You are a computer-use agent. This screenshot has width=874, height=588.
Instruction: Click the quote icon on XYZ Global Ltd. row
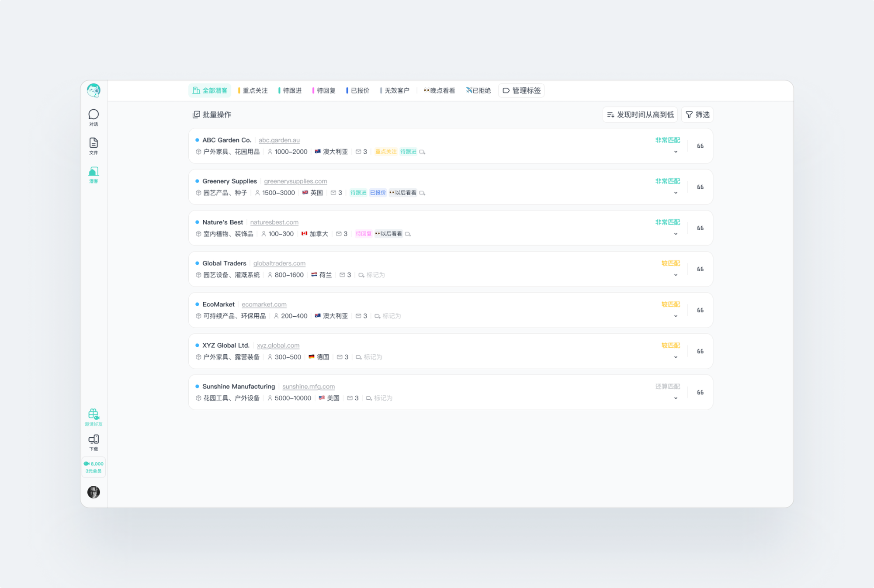(x=700, y=351)
